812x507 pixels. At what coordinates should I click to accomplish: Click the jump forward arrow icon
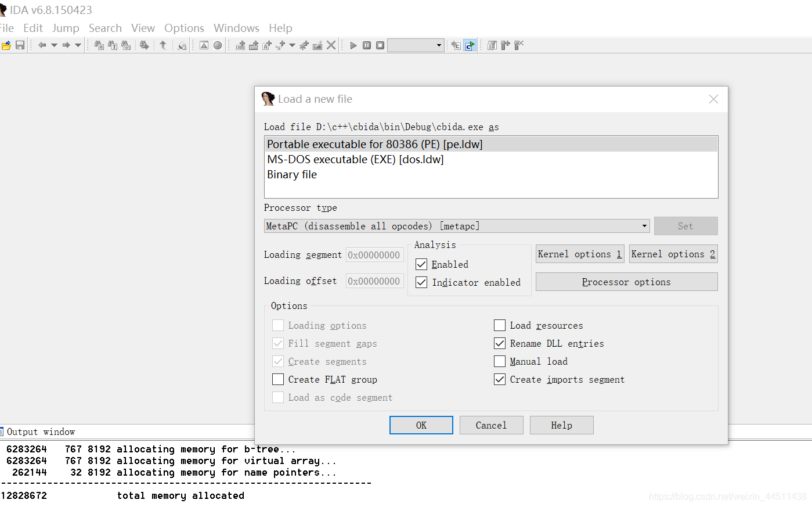[66, 45]
